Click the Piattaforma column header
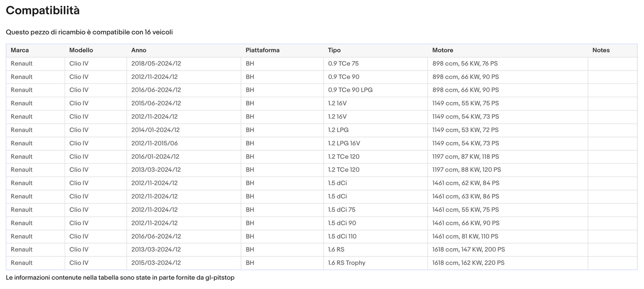 pos(263,50)
